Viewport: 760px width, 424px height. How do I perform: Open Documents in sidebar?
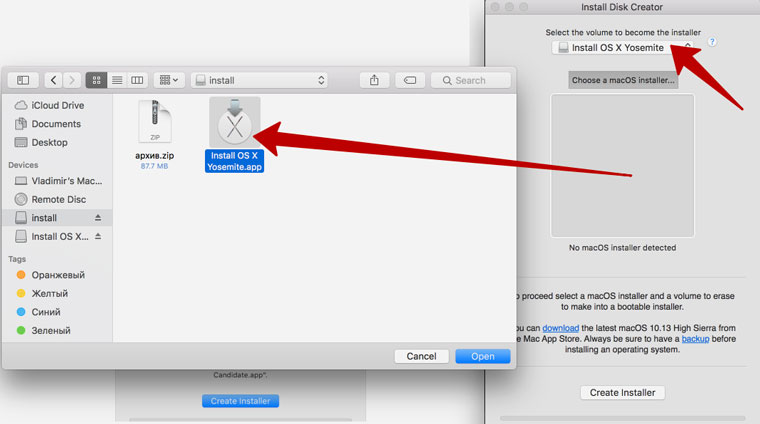58,124
